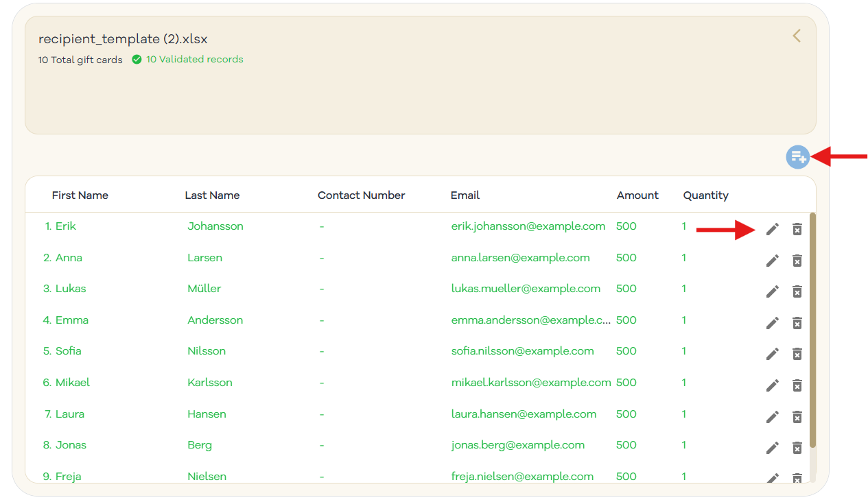Click last name Berg
The image size is (868, 502).
pos(200,445)
